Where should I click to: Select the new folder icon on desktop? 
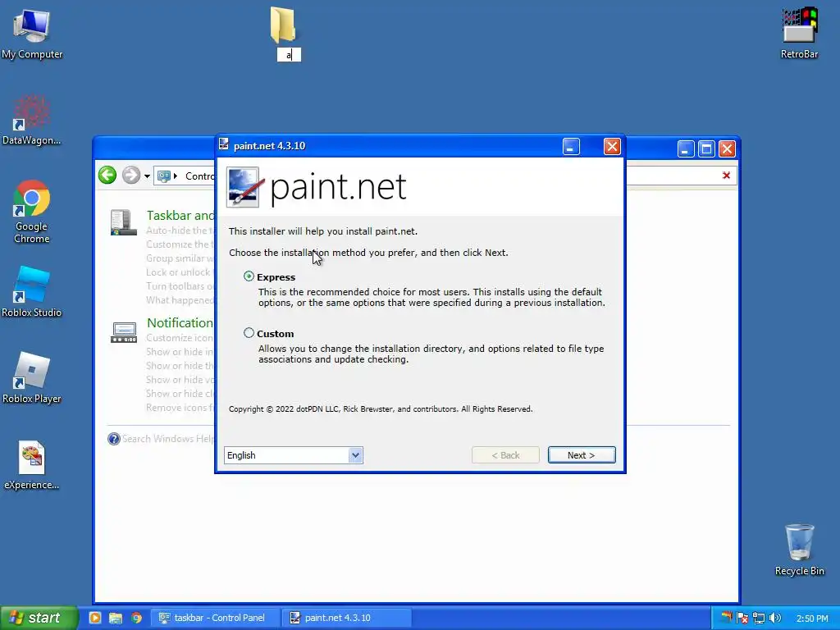[x=283, y=25]
